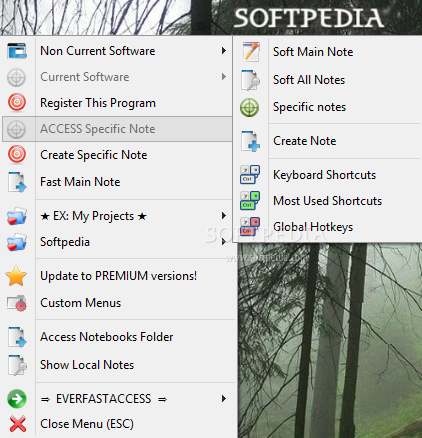Click the blue Keyboard Shortcuts keys icon

[x=250, y=174]
